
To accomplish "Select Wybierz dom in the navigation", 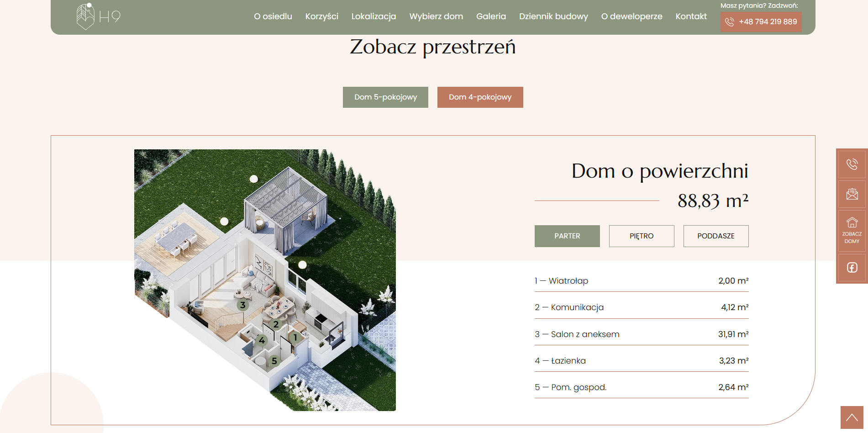I will pyautogui.click(x=436, y=16).
